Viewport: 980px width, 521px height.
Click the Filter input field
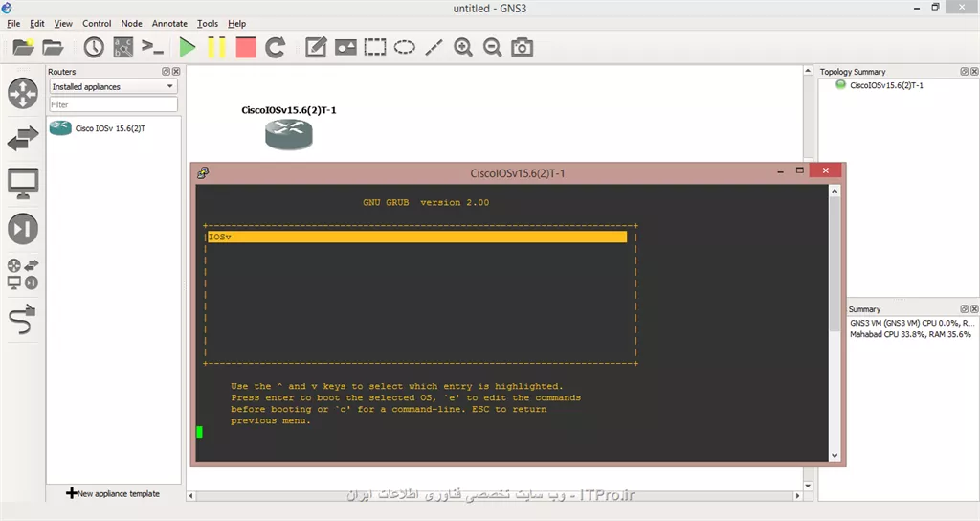114,104
